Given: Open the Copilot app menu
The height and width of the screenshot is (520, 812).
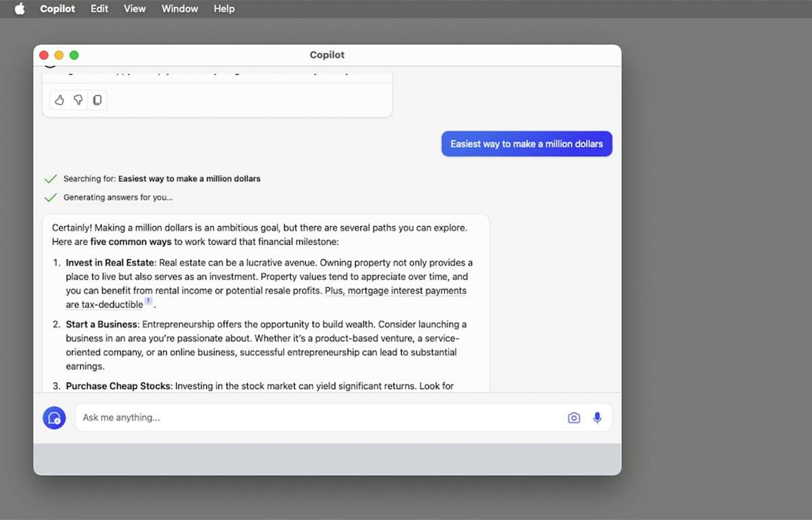Looking at the screenshot, I should click(58, 9).
